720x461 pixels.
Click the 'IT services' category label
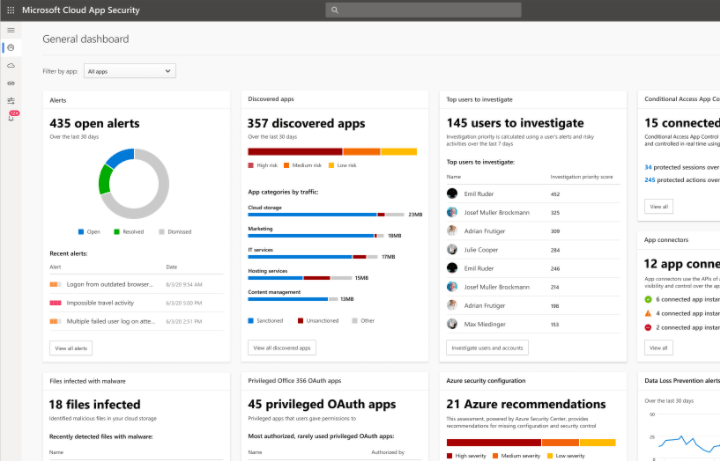point(260,250)
